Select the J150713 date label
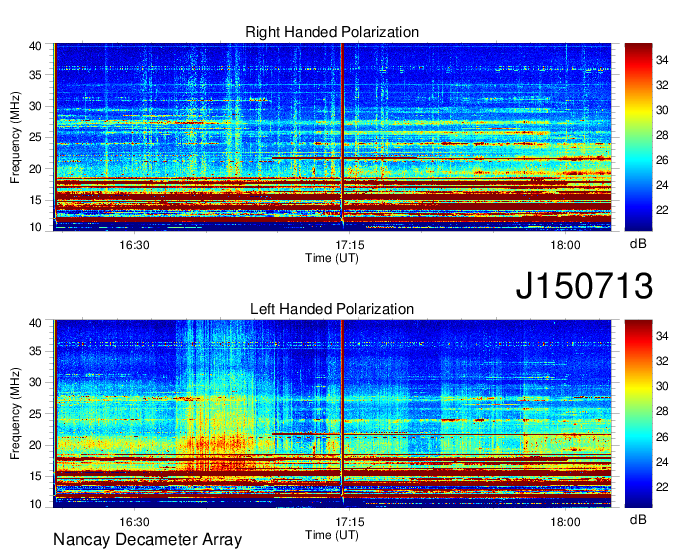This screenshot has width=680, height=552. click(584, 285)
